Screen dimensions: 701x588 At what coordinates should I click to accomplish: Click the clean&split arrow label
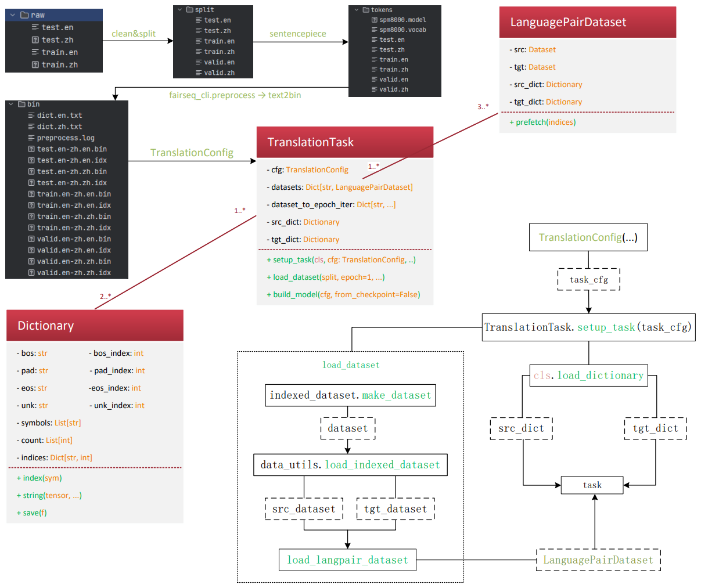[134, 34]
